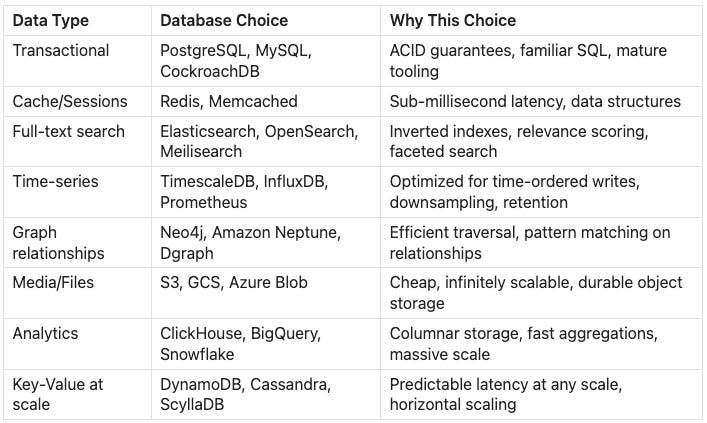Click the TimescaleDB, InfluxDB, Prometheus cell
The image size is (707, 423).
tap(244, 192)
